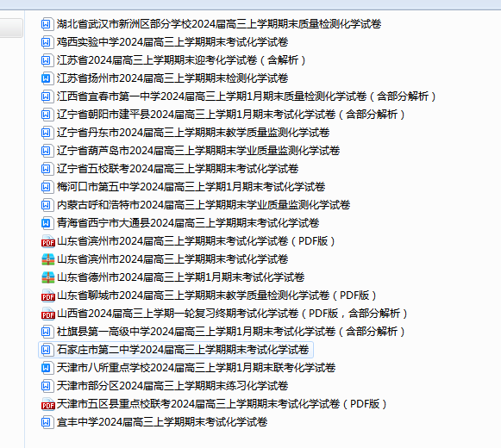Click the Word icon of 内蒙古呼和浩特市 file
The height and width of the screenshot is (448, 501).
[x=47, y=205]
